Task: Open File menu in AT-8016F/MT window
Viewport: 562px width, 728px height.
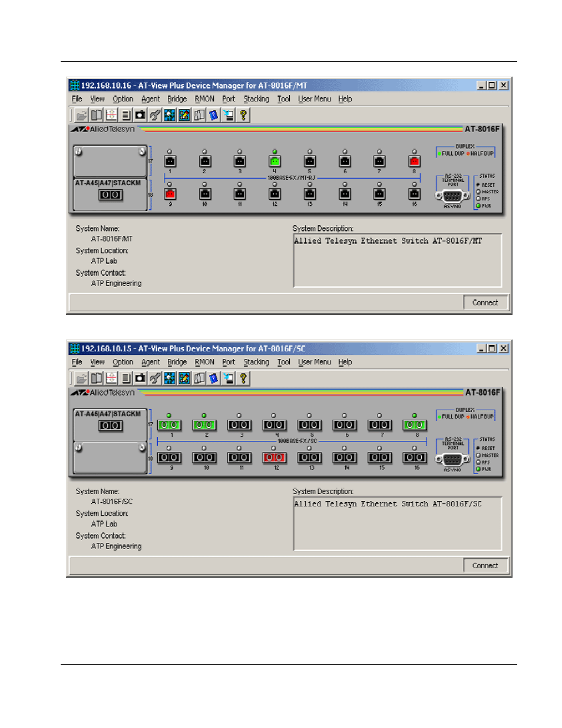Action: pyautogui.click(x=77, y=99)
